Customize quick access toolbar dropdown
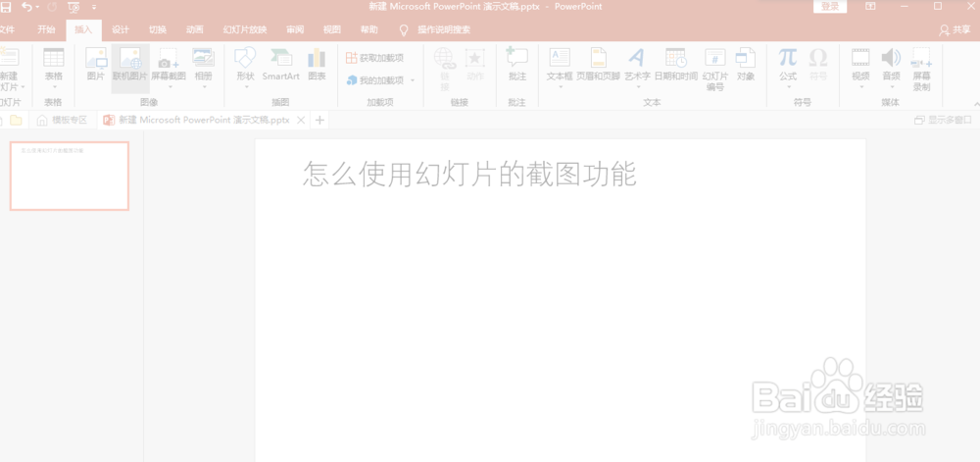Viewport: 980px width, 462px height. [x=94, y=7]
